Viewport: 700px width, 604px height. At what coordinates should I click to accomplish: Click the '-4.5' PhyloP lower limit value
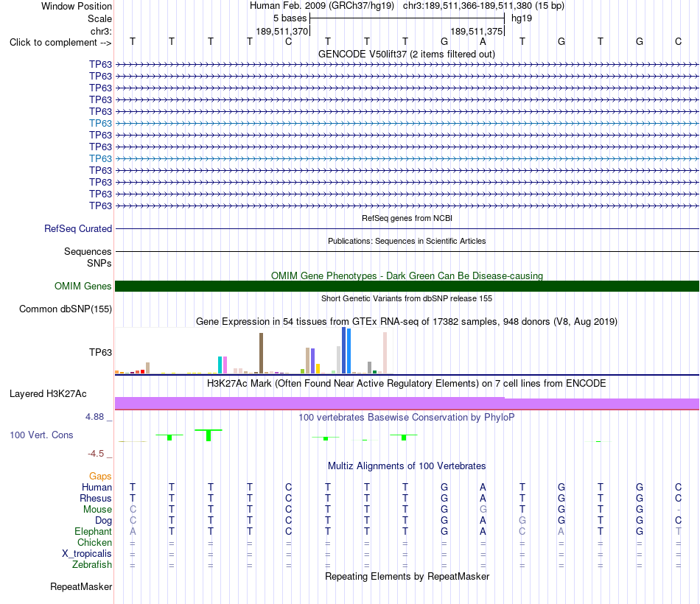(96, 454)
